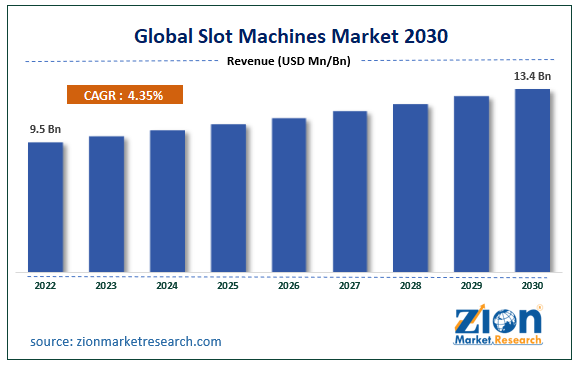Click the bar for year 2024
578x365 pixels.
click(x=167, y=201)
